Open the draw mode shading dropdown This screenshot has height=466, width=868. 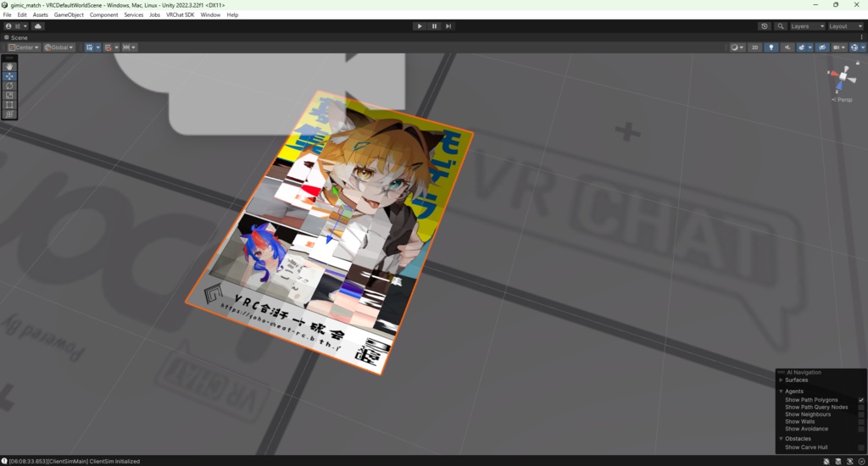tap(737, 47)
